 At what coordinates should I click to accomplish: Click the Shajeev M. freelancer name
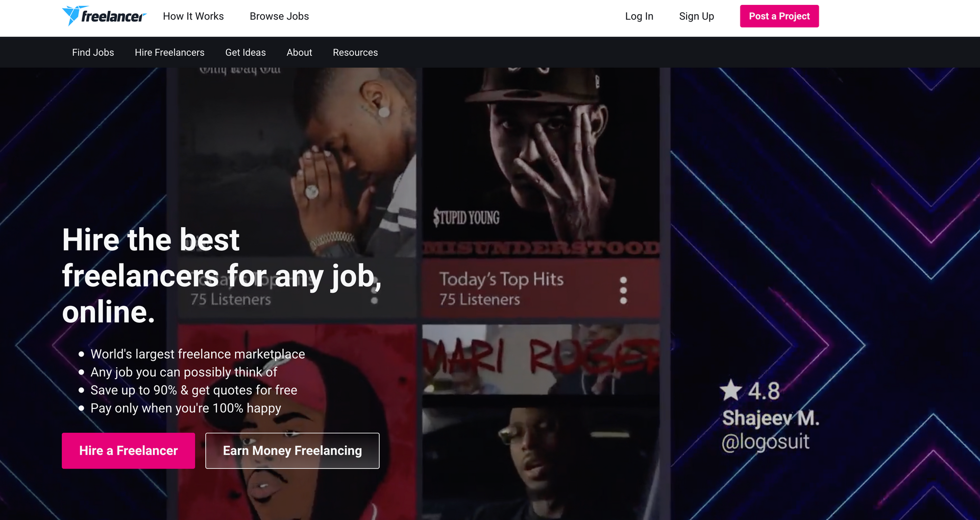coord(771,418)
